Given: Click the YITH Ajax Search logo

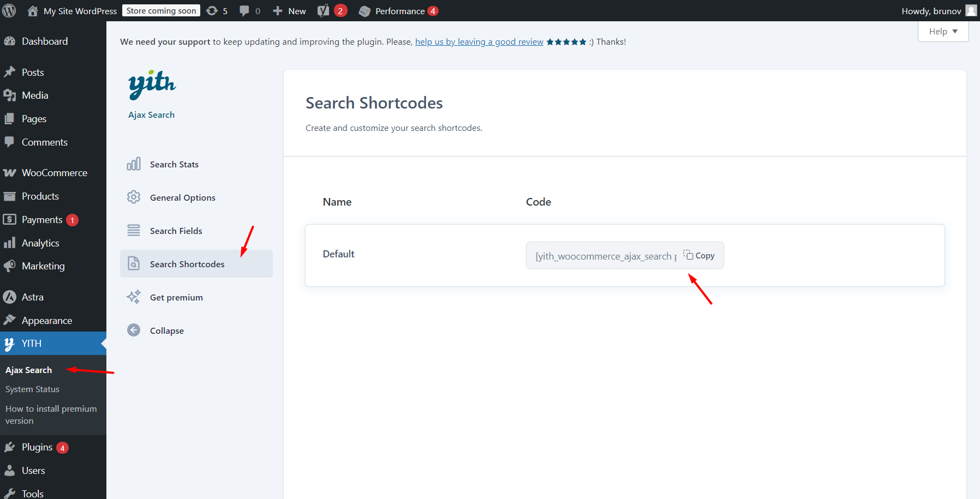Looking at the screenshot, I should tap(152, 85).
